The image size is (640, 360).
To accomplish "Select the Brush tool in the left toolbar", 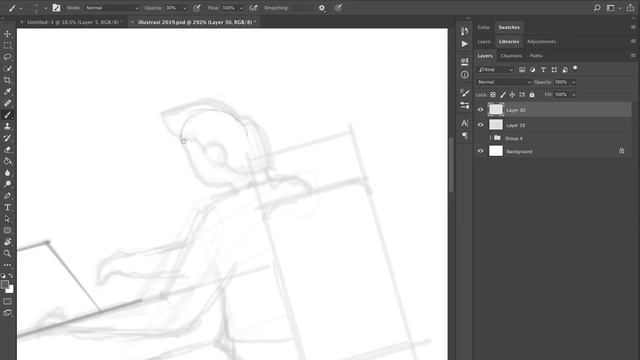I will pos(7,115).
